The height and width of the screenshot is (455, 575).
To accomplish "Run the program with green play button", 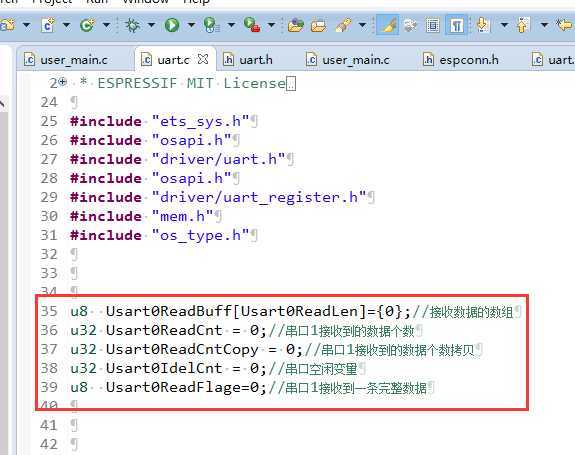I will 172,25.
